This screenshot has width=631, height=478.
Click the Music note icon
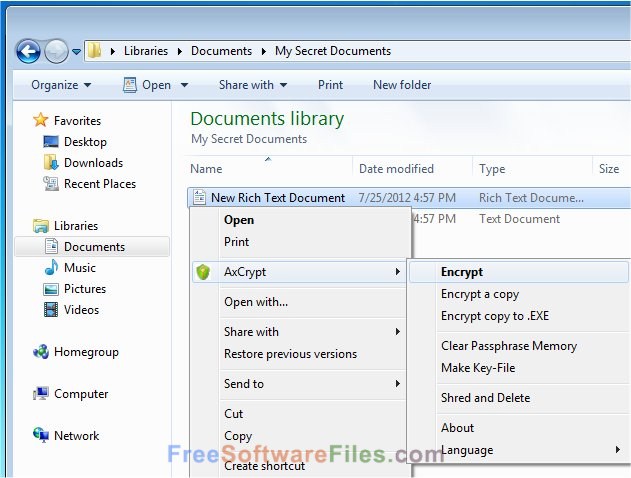[x=51, y=267]
